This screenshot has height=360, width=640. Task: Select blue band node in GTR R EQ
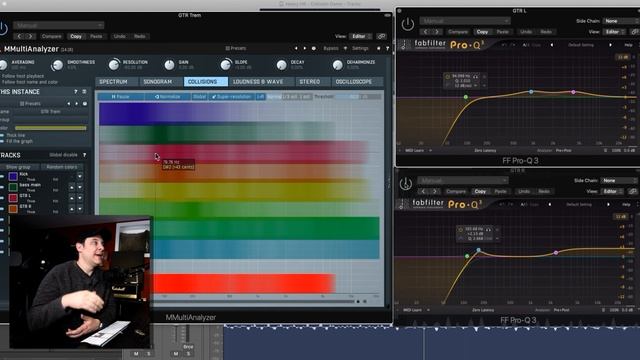pyautogui.click(x=479, y=250)
